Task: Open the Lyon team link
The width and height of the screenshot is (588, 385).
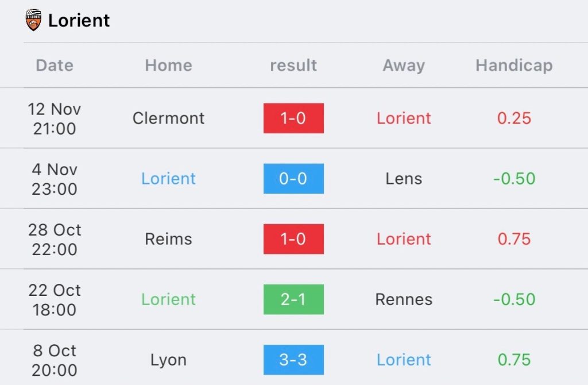Action: [x=168, y=360]
